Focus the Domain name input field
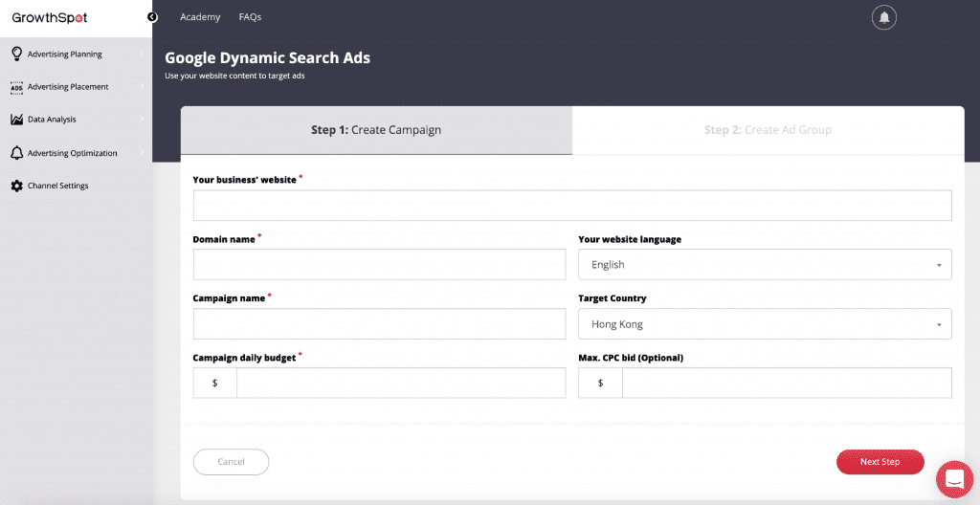980x505 pixels. coord(379,264)
